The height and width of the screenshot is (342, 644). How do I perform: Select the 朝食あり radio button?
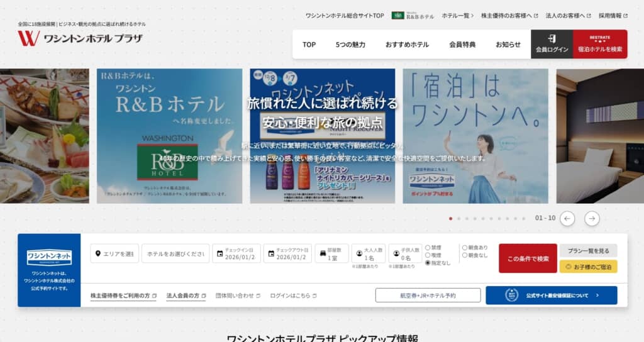click(465, 248)
